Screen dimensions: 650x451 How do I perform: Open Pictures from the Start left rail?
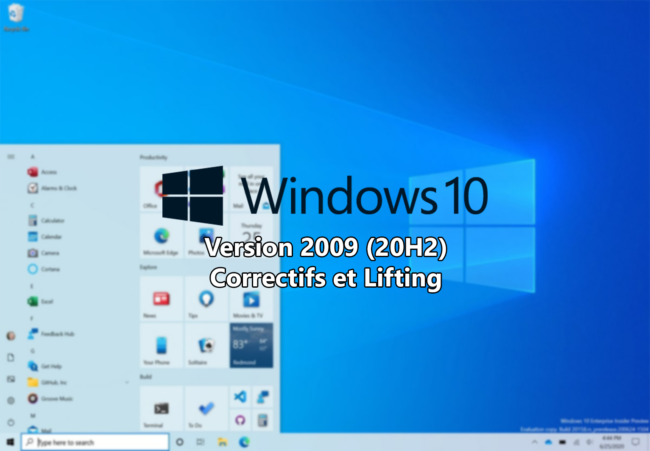tap(11, 379)
